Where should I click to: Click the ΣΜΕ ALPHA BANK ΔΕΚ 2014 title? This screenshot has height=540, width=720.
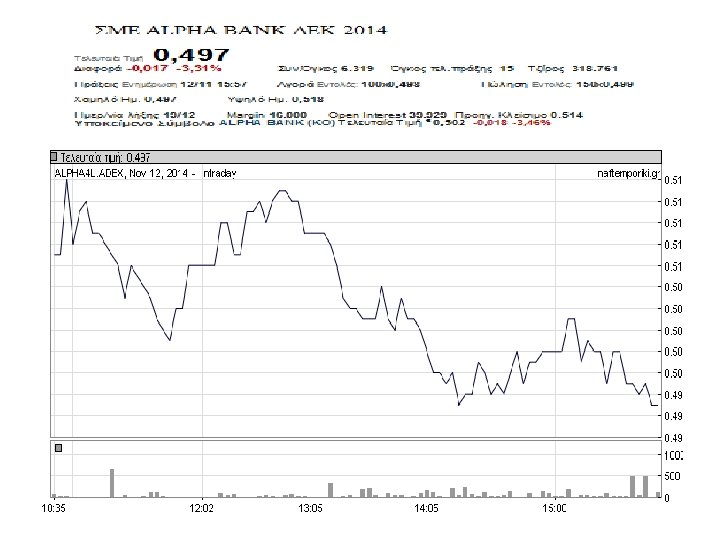[241, 30]
